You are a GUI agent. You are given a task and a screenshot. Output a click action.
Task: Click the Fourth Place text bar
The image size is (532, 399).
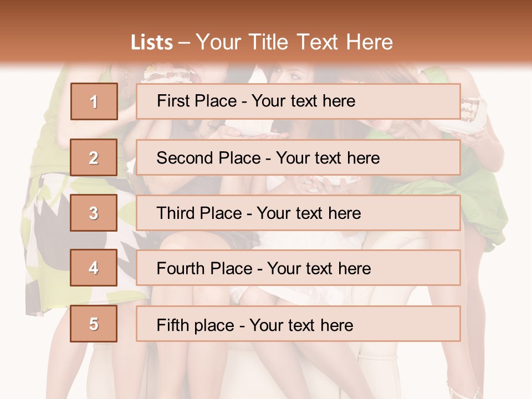(x=298, y=268)
